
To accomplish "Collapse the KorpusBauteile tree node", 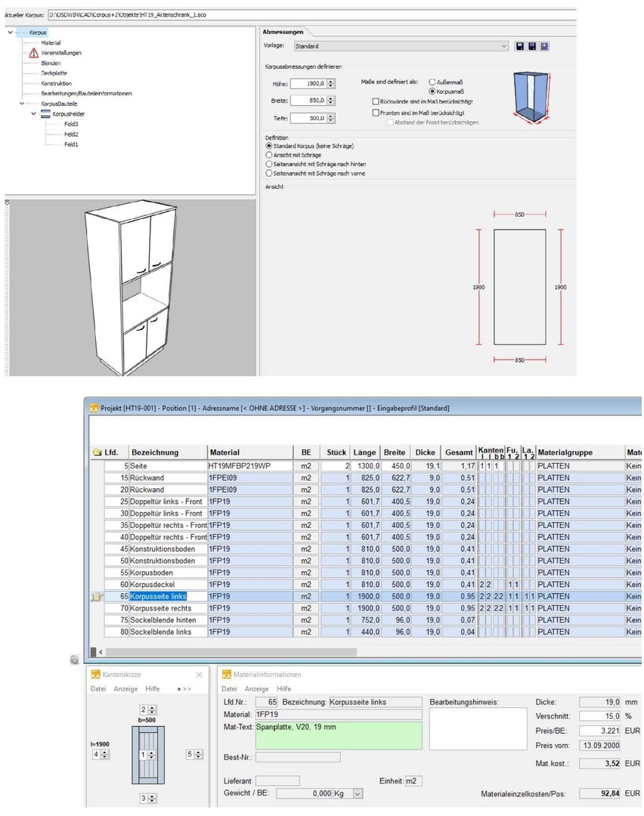I will point(21,104).
